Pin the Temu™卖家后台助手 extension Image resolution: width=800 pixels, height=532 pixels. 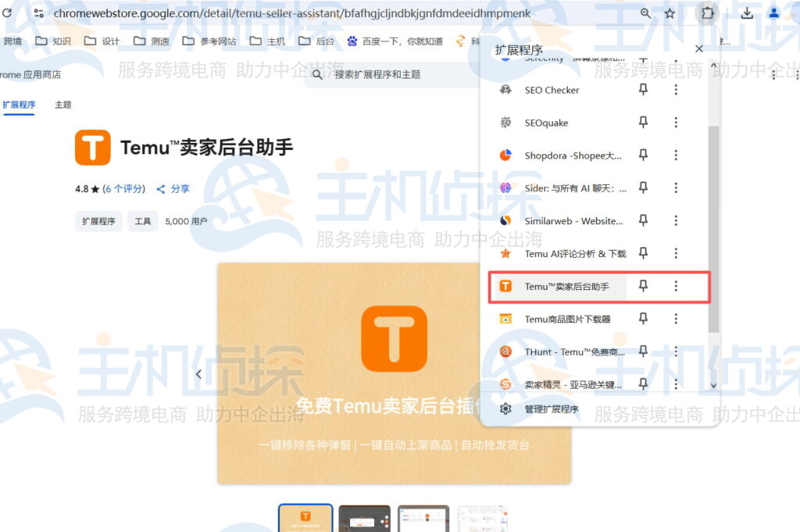pos(643,287)
